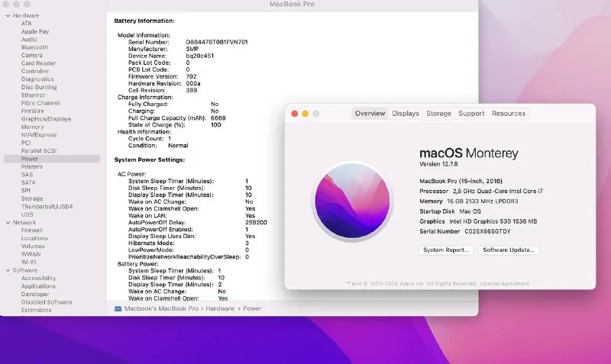Image resolution: width=611 pixels, height=364 pixels.
Task: Select Fibre Channel in sidebar
Action: 40,103
